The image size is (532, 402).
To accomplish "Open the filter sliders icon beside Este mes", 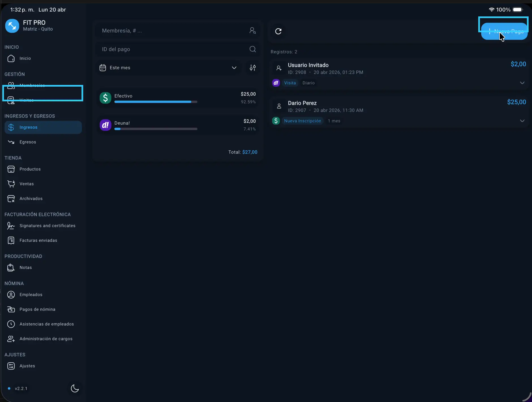I will [253, 68].
